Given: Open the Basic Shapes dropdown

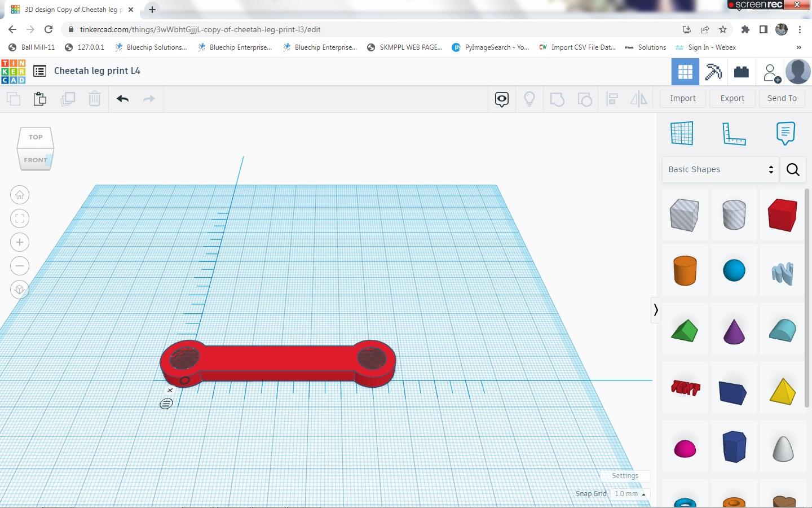Looking at the screenshot, I should coord(720,169).
